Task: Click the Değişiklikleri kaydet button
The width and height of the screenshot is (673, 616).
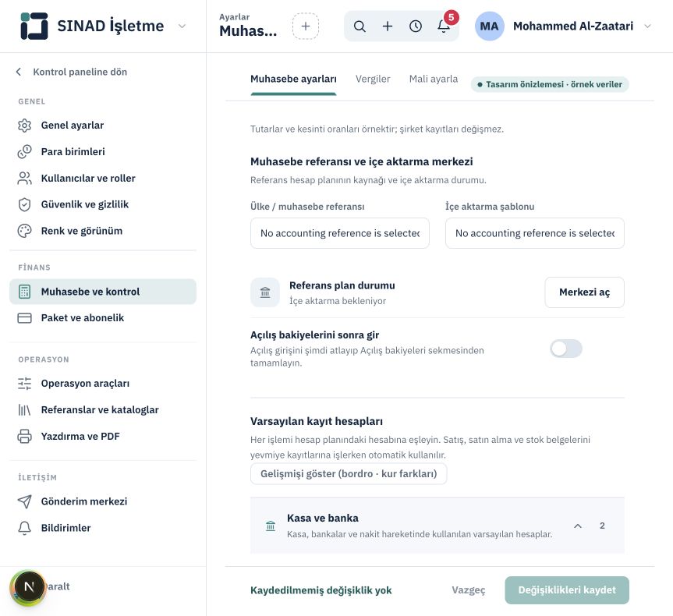Action: (567, 590)
